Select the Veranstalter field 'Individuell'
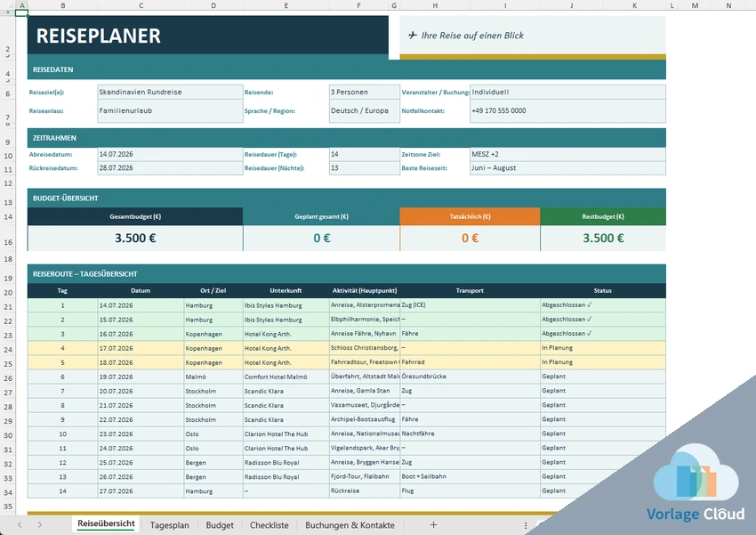 (x=568, y=93)
